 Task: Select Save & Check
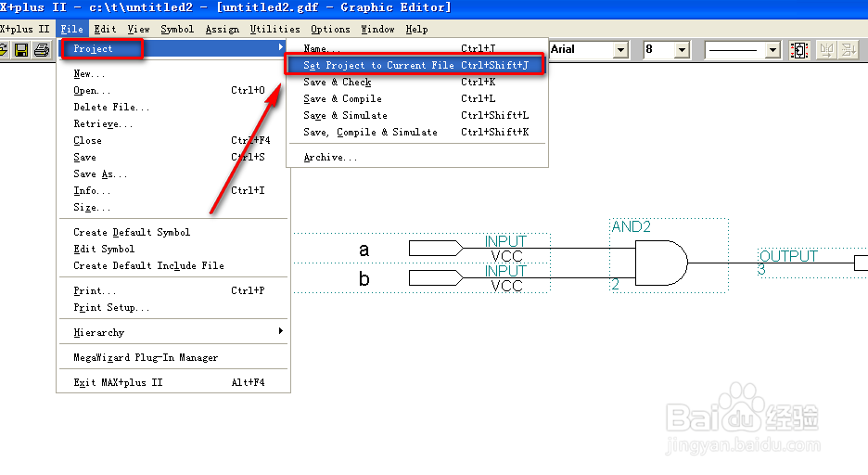click(416, 82)
